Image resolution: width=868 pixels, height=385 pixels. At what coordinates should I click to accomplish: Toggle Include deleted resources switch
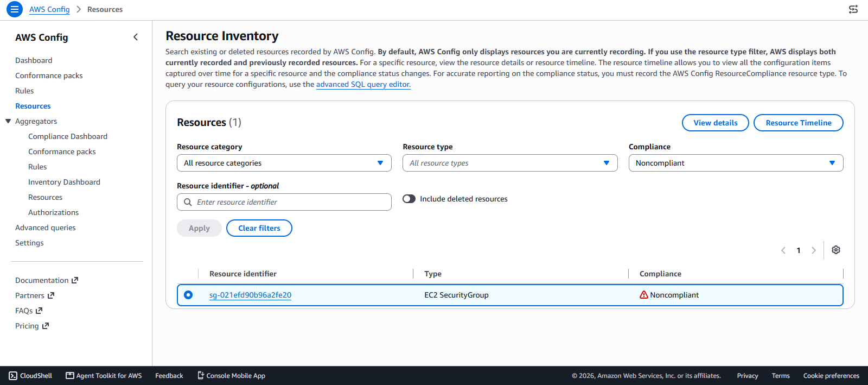[x=409, y=199]
